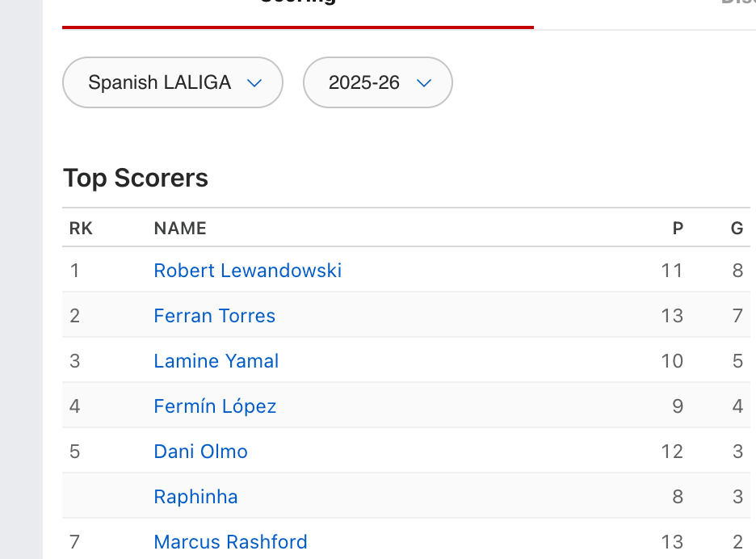Click the P column header

point(678,229)
